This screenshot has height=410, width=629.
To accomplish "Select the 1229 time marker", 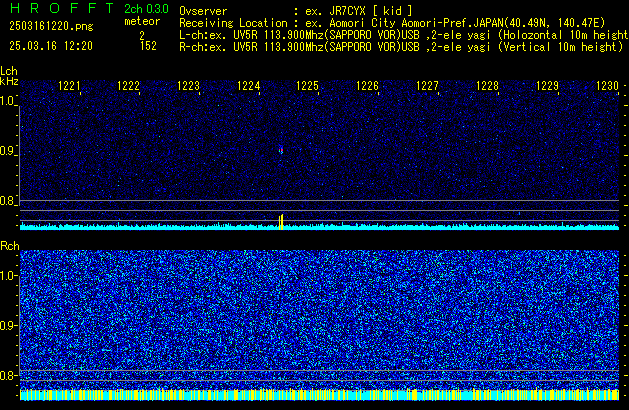I will pyautogui.click(x=547, y=86).
